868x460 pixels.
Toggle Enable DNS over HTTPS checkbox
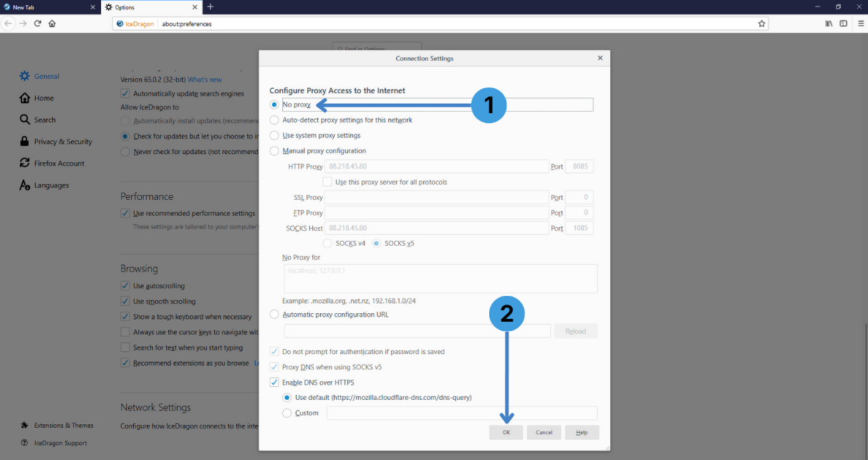[274, 383]
